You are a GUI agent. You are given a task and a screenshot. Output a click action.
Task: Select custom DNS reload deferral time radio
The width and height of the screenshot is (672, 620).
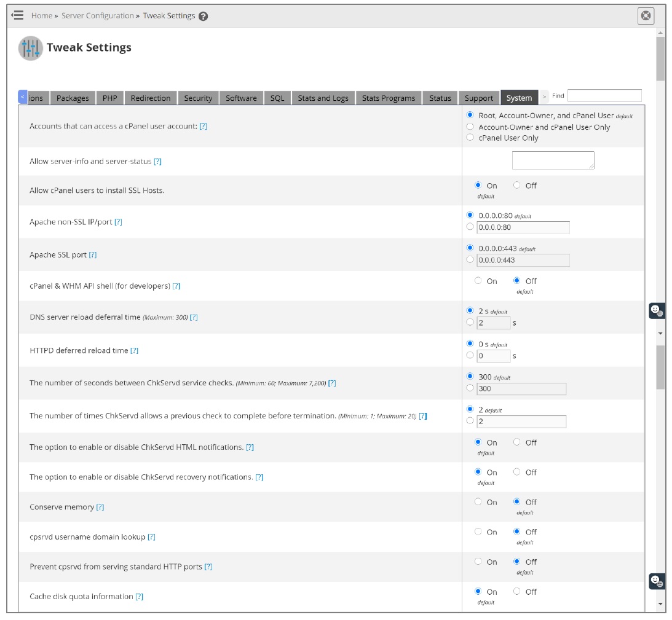(x=470, y=322)
